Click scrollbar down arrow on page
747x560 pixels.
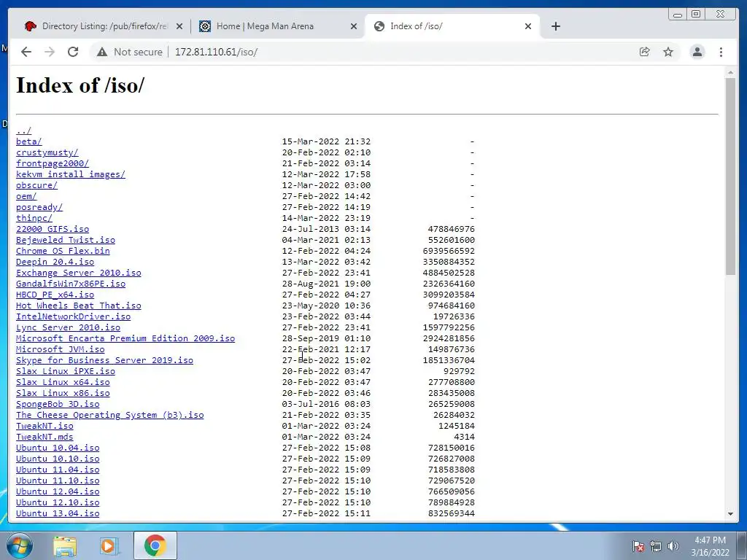[730, 514]
